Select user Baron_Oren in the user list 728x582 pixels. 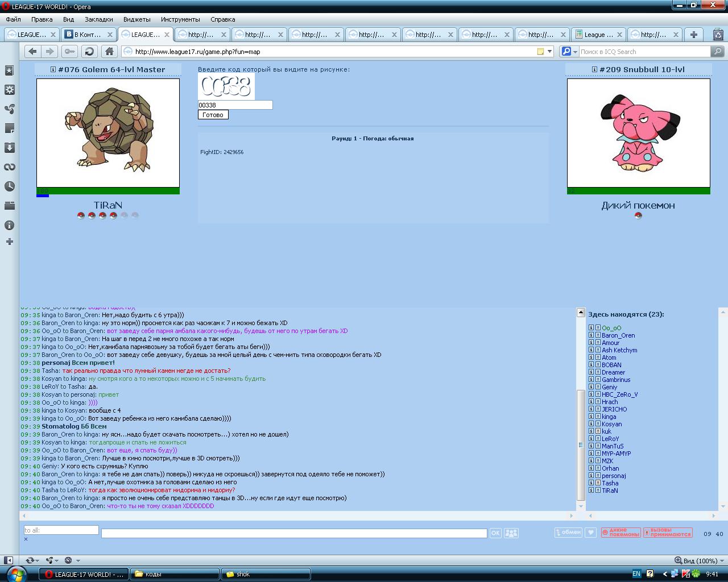click(618, 335)
